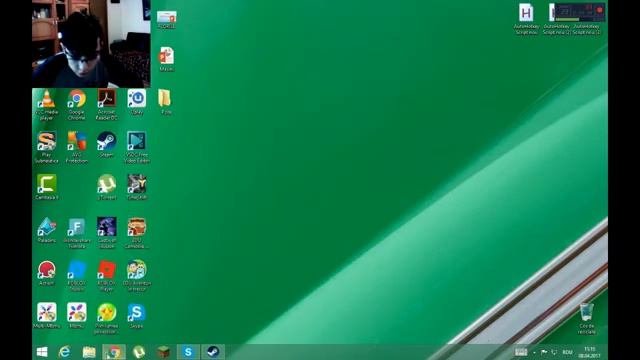Open the Windows Start button
The width and height of the screenshot is (640, 360).
point(42,352)
